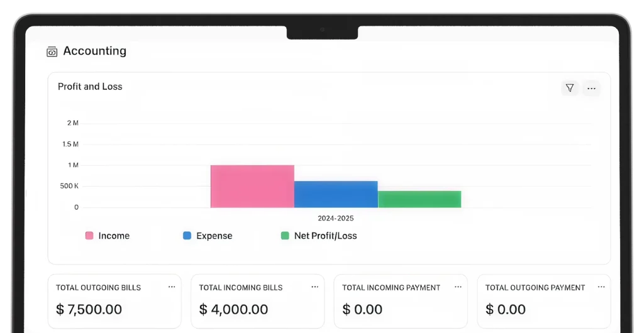
Task: Open Total Outgoing Bills card menu
Action: pos(172,287)
